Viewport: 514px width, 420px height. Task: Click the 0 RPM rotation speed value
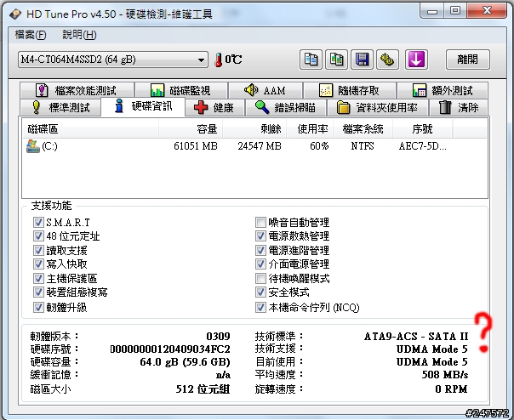[x=451, y=389]
